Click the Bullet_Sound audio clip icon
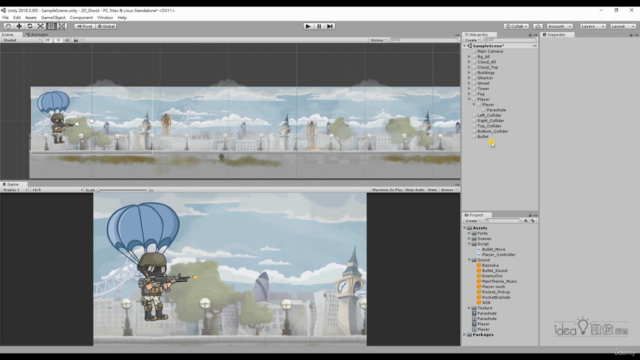This screenshot has width=640, height=360. pos(479,271)
